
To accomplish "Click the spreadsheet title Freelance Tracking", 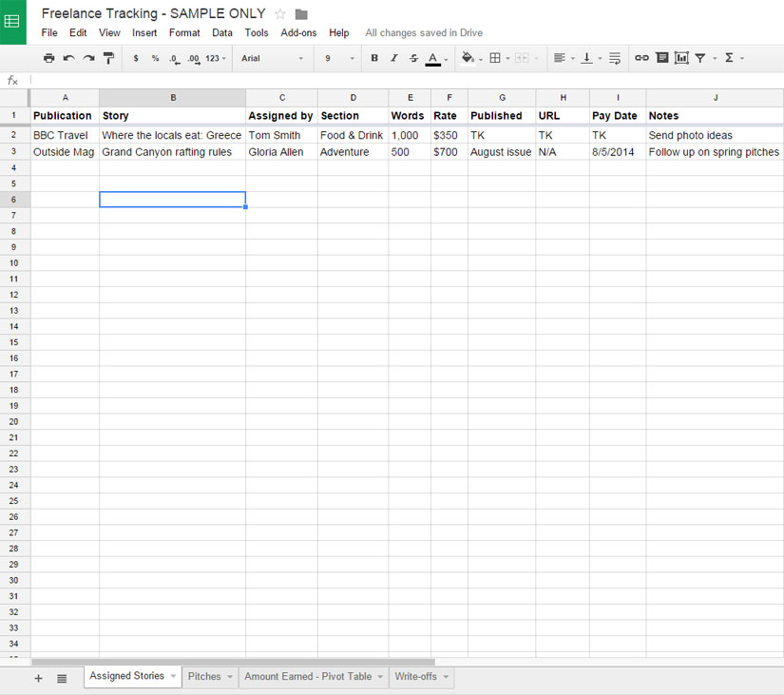I will point(153,13).
